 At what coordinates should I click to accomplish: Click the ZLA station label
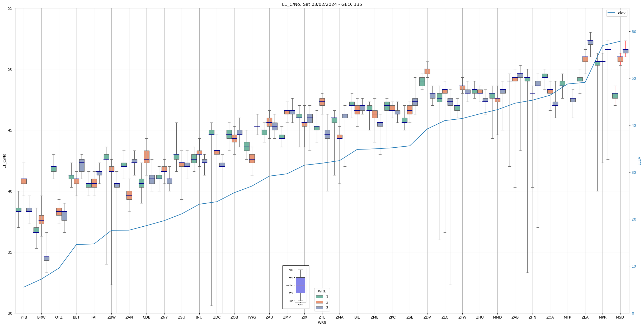(x=585, y=317)
